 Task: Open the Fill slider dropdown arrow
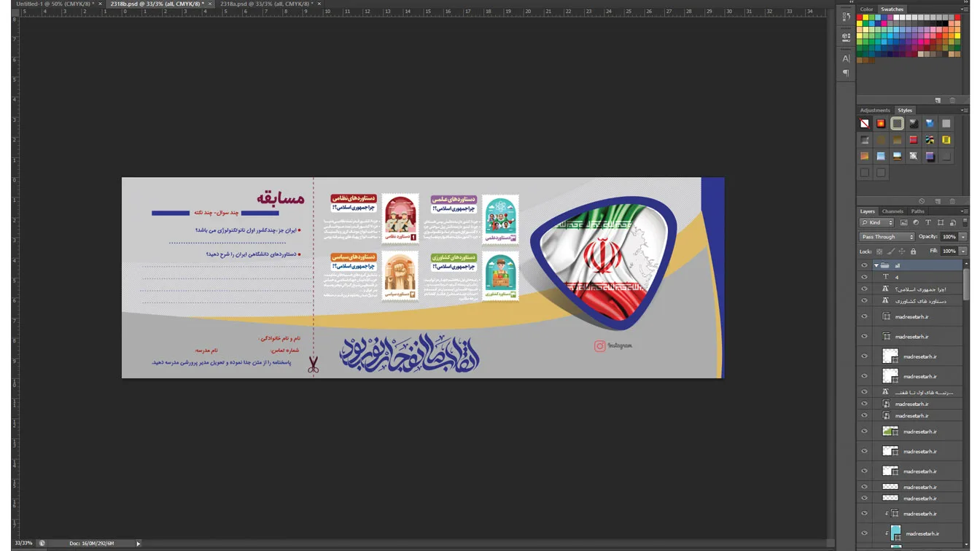click(x=963, y=251)
